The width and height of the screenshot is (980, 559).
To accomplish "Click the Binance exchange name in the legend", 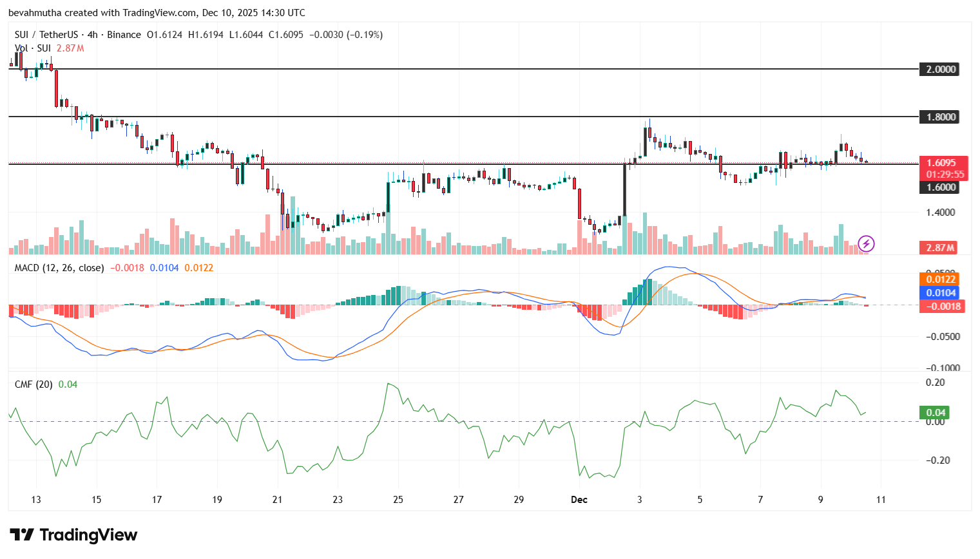I will pyautogui.click(x=124, y=35).
